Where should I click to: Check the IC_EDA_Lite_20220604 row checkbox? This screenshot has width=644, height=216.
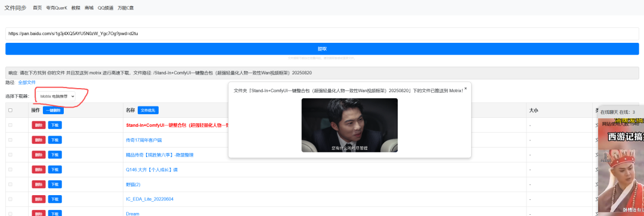point(10,199)
